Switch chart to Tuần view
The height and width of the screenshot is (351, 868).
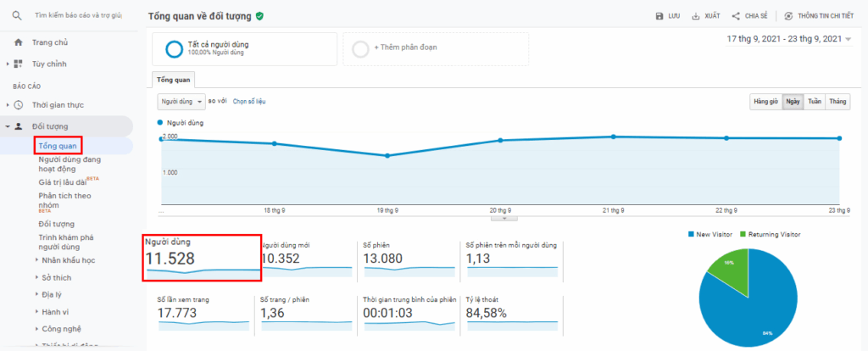[815, 102]
